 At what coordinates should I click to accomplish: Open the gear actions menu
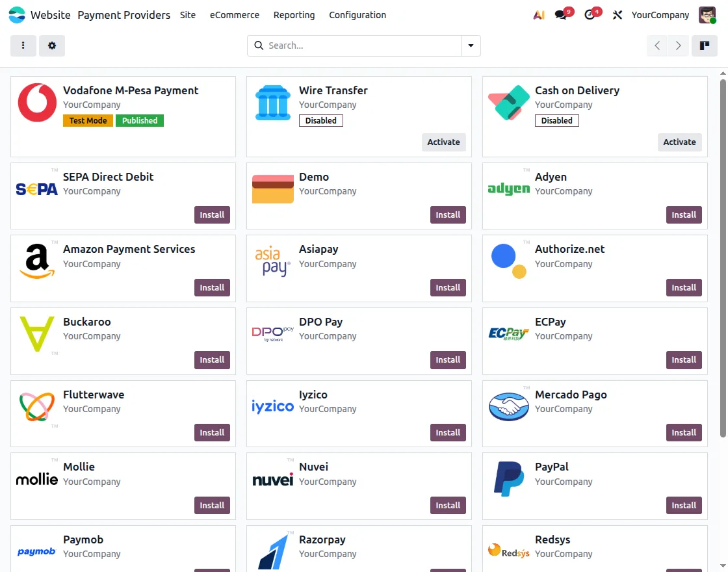(x=52, y=45)
